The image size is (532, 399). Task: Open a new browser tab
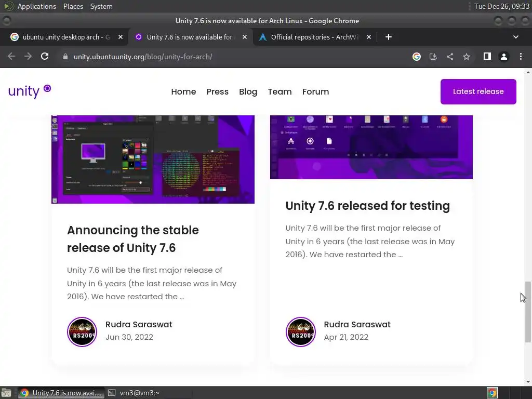[x=389, y=37]
